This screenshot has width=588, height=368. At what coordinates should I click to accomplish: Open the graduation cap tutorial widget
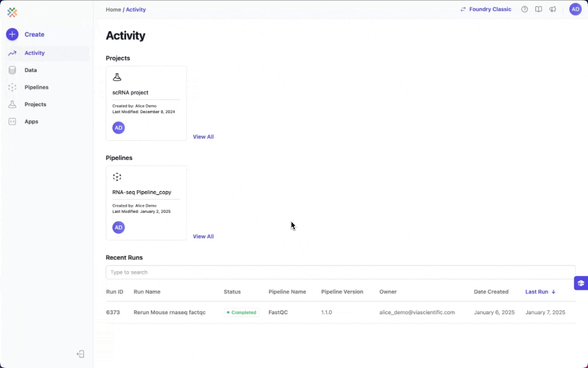[581, 283]
